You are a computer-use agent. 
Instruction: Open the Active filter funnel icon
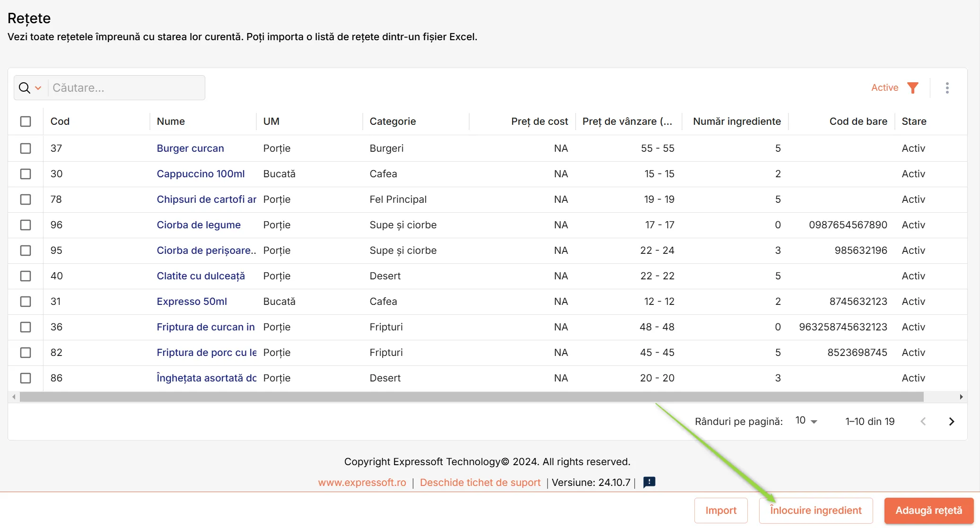pos(913,88)
